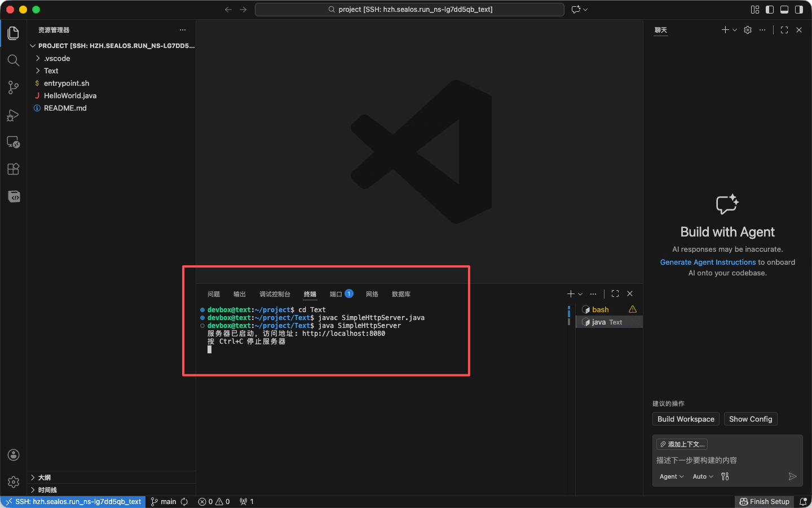Switch to the 数据库 database tab
This screenshot has height=508, width=812.
[401, 294]
